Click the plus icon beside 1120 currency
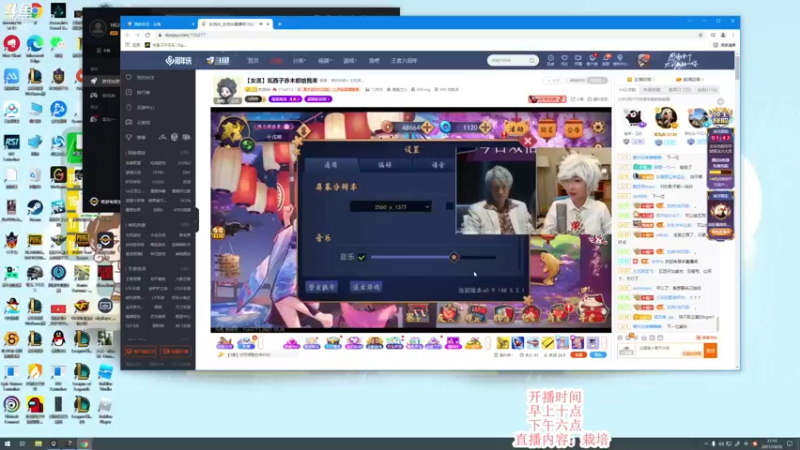This screenshot has width=800, height=450. [x=485, y=128]
